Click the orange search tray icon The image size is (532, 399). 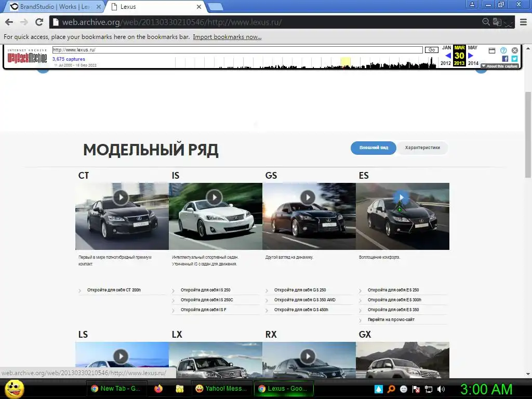[x=391, y=389]
